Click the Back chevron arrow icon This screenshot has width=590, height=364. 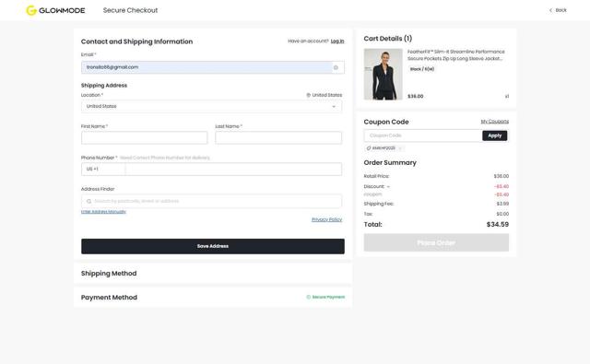pyautogui.click(x=551, y=10)
